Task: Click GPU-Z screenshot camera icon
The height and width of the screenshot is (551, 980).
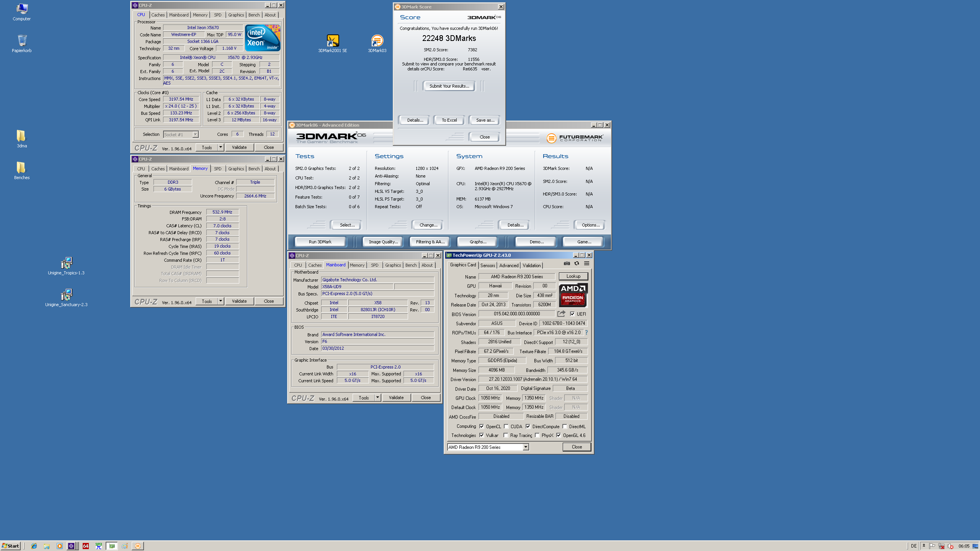Action: click(x=567, y=263)
